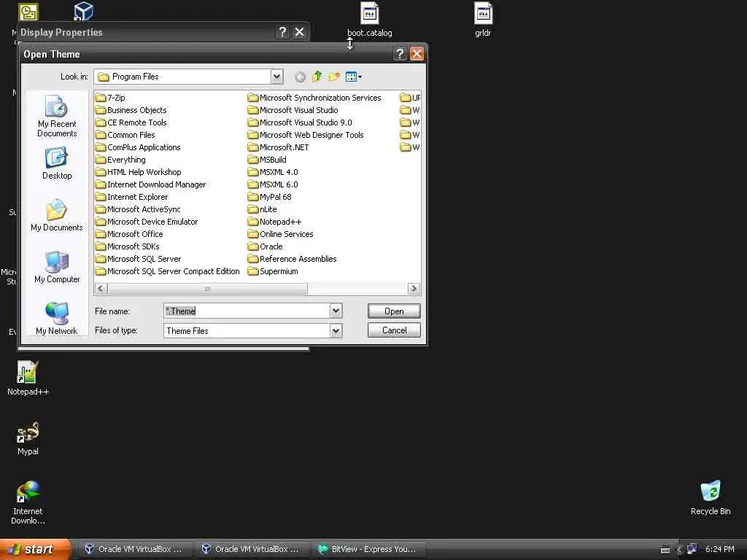Go up one folder level icon
Image resolution: width=747 pixels, height=560 pixels.
coord(317,77)
